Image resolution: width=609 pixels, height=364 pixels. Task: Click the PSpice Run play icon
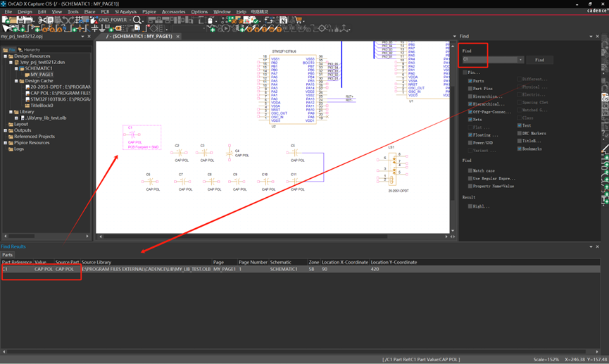click(226, 29)
